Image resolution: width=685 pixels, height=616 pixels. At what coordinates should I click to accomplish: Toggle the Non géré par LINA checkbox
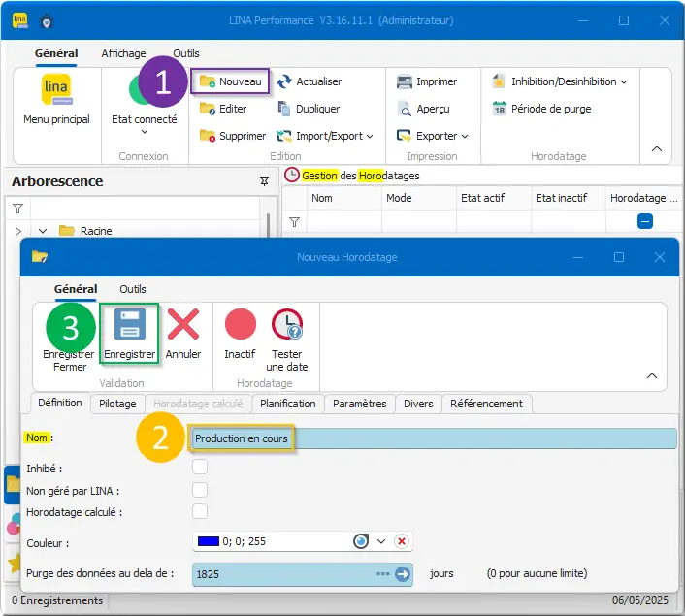pyautogui.click(x=200, y=490)
